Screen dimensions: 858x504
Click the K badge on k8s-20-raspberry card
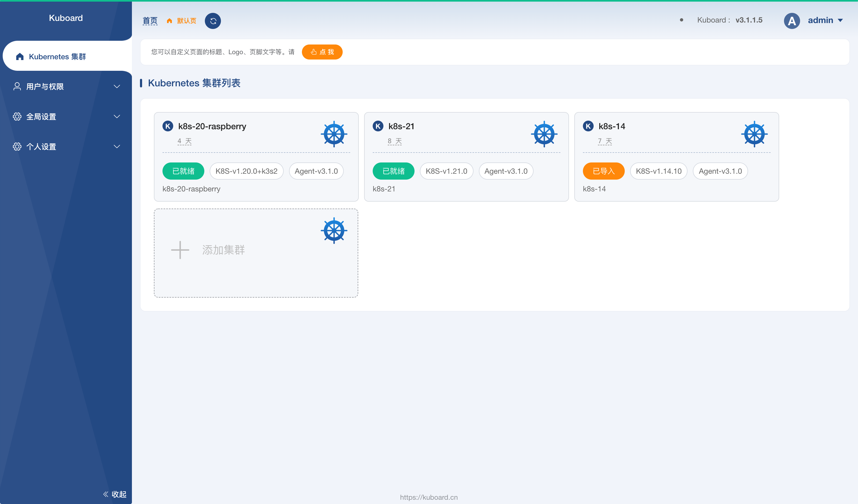(168, 126)
